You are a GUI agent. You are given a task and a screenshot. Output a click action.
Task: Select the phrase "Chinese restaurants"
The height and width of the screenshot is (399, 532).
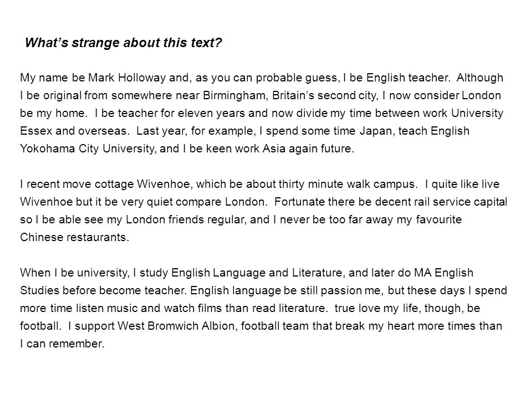click(x=74, y=237)
